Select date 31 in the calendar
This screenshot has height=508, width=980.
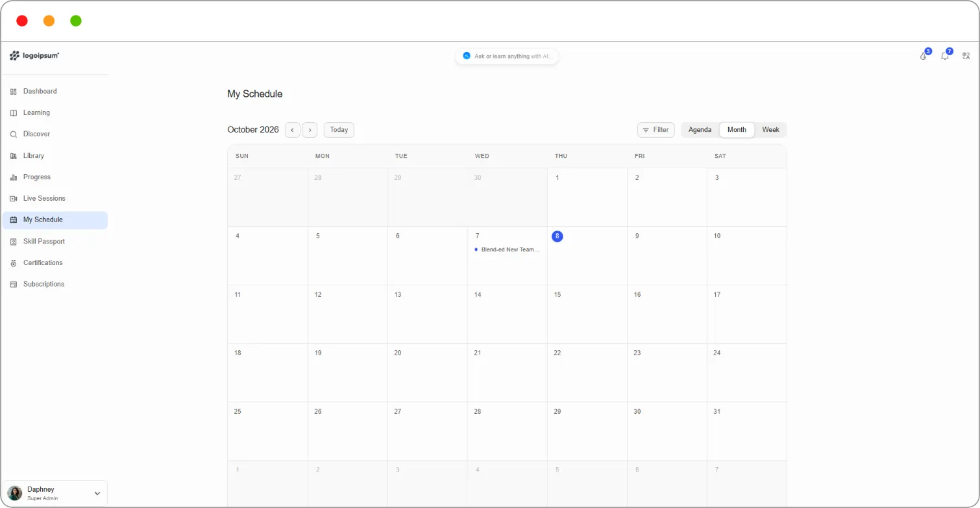[x=717, y=412]
